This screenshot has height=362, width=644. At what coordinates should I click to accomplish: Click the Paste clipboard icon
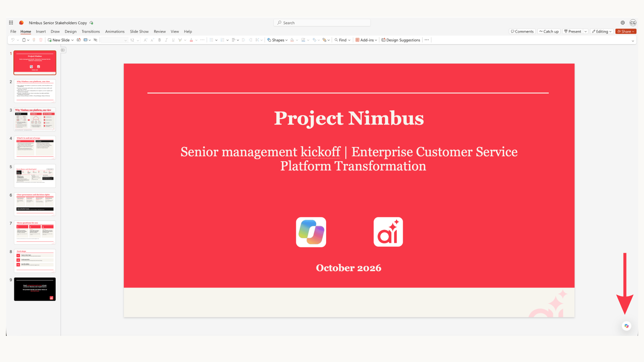click(24, 40)
